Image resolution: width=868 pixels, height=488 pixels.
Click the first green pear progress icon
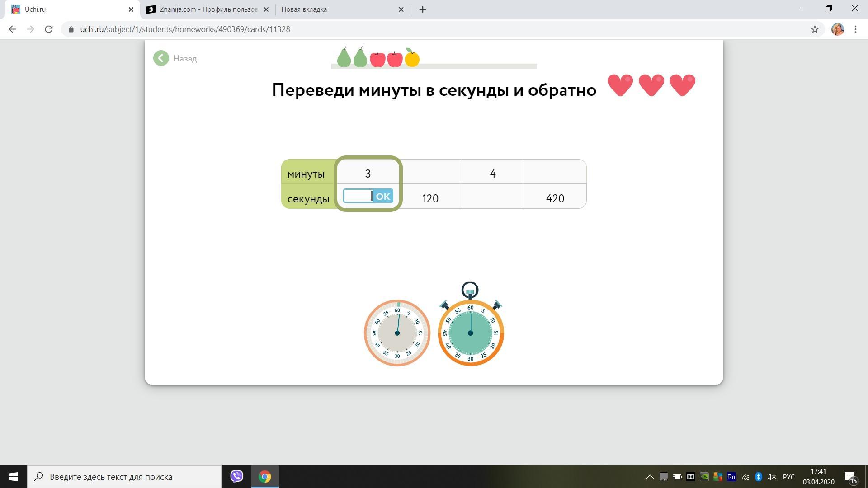pos(344,57)
